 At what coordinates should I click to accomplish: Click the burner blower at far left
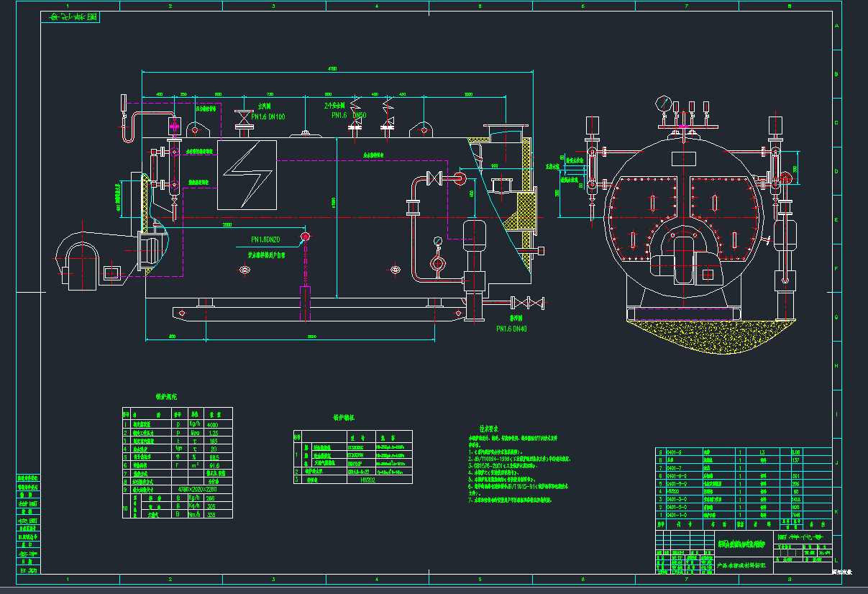click(x=81, y=257)
